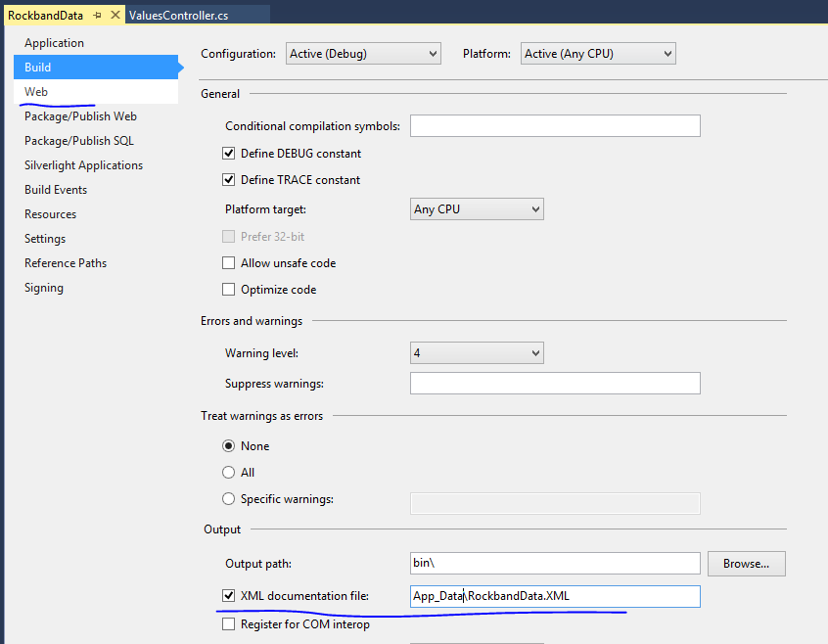Click the Conditional compilation symbols field
Screen dimensions: 828x644
coord(555,126)
